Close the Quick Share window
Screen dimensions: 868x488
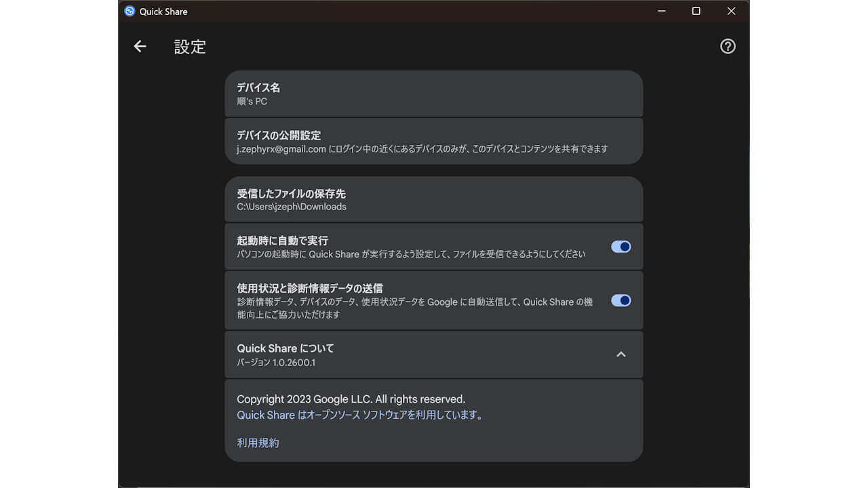click(x=731, y=11)
